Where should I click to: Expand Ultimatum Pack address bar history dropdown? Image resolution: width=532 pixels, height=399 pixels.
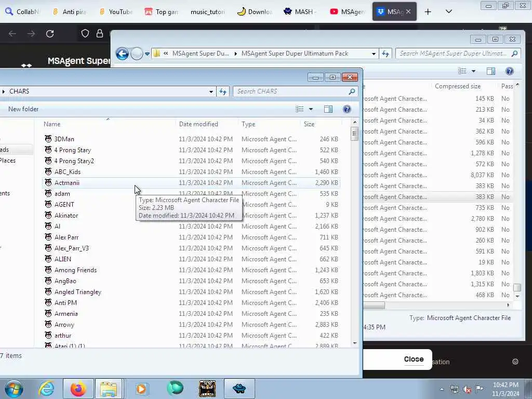point(374,54)
